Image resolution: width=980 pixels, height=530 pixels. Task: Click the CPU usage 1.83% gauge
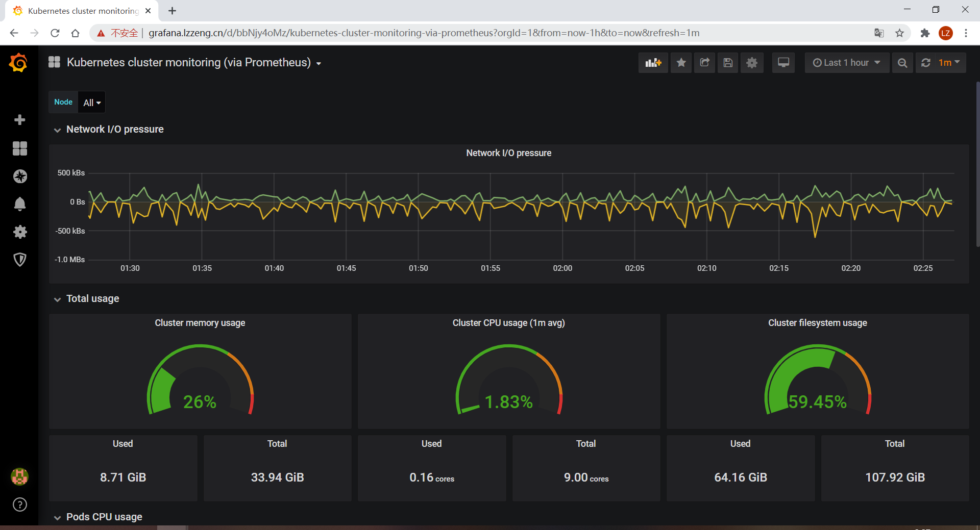508,380
